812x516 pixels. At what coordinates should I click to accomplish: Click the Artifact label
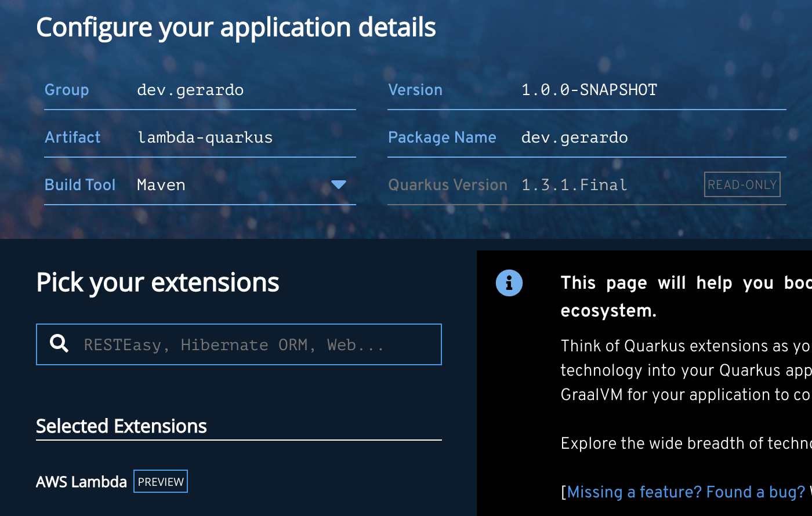72,137
